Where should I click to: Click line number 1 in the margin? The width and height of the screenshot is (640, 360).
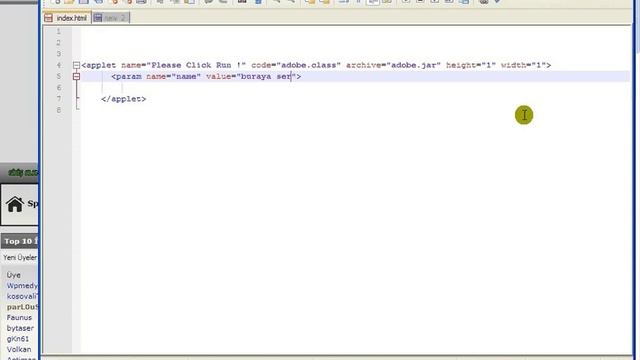pos(58,31)
